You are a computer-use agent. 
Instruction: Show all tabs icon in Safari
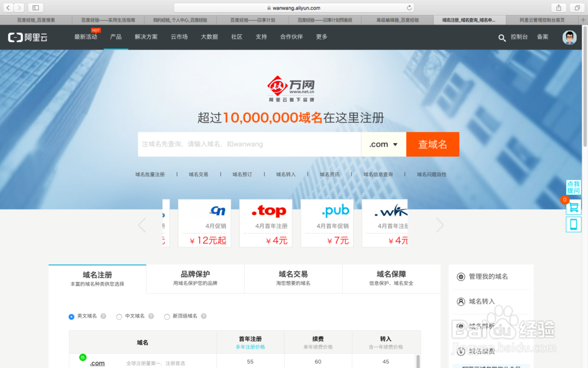tap(577, 8)
